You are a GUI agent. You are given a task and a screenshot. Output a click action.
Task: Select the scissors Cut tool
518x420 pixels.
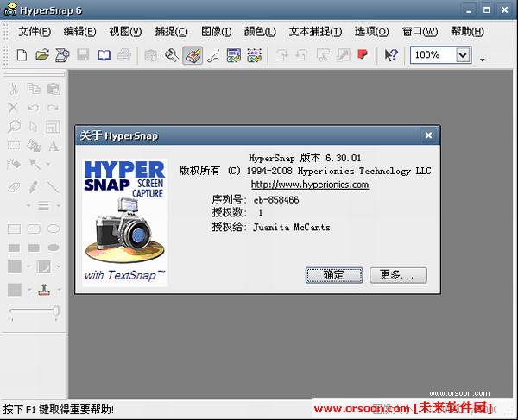click(14, 89)
